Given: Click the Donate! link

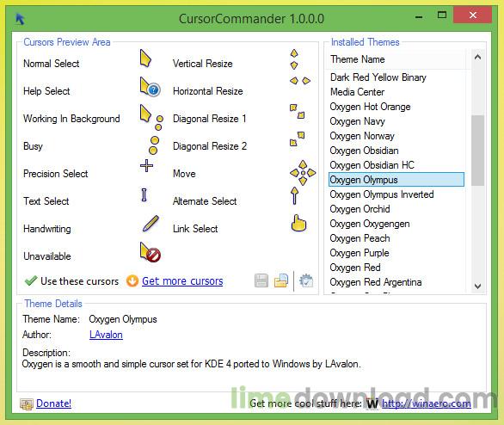Looking at the screenshot, I should (x=53, y=403).
